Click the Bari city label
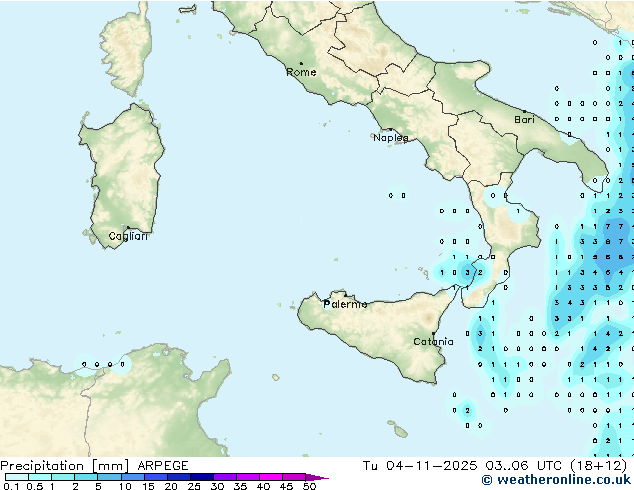Viewport: 634px width, 490px height. coord(524,119)
